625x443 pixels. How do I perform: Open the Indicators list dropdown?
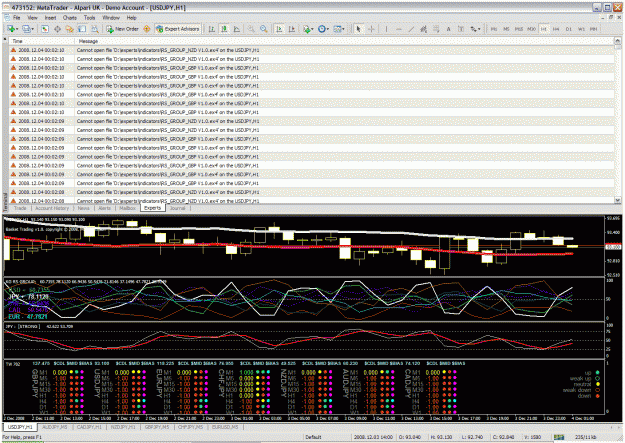click(308, 29)
